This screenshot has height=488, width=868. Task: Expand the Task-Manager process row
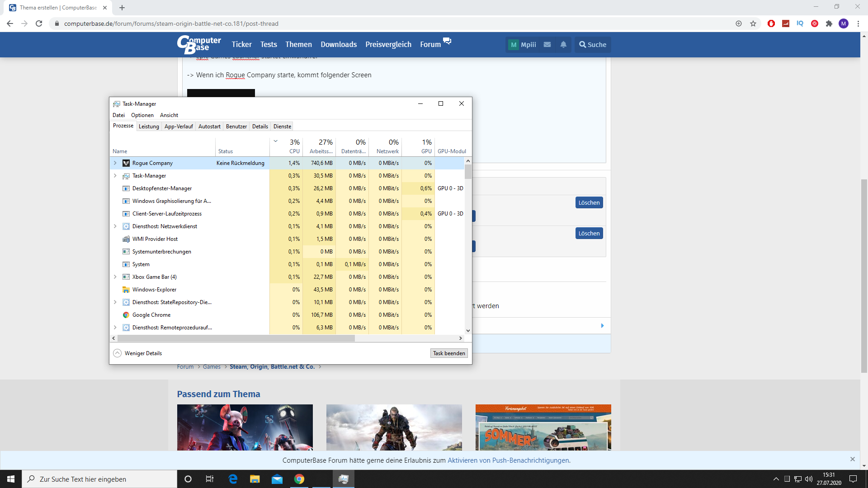[x=115, y=176]
